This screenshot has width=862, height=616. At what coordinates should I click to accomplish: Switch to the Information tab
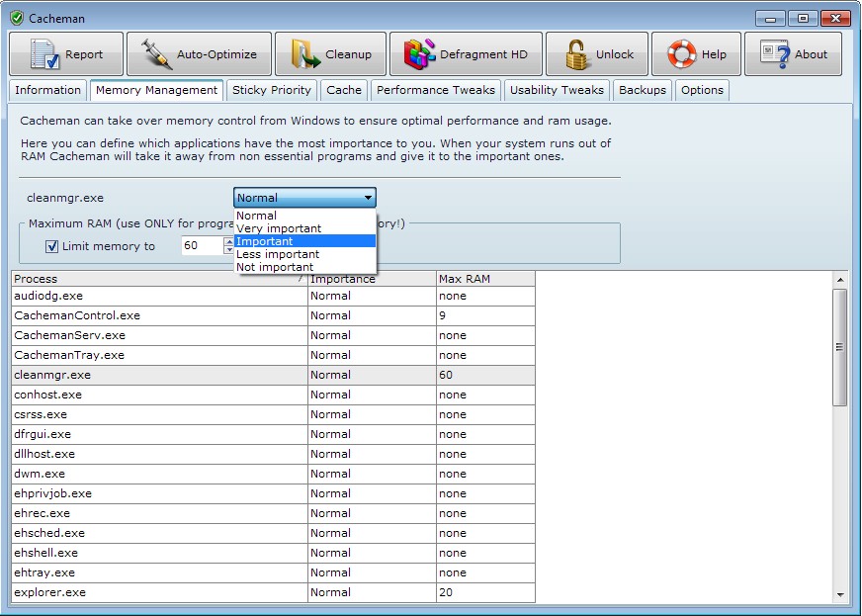click(x=47, y=90)
